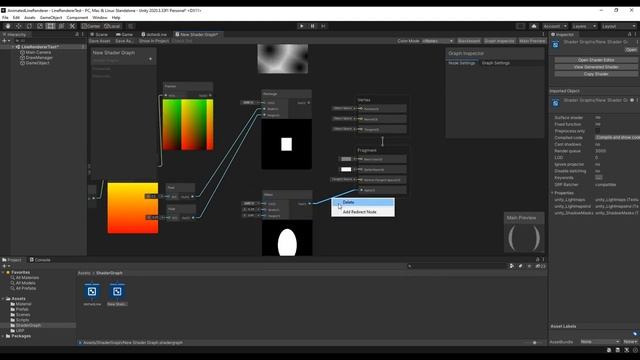Open the Window menu
640x360 pixels.
click(100, 18)
